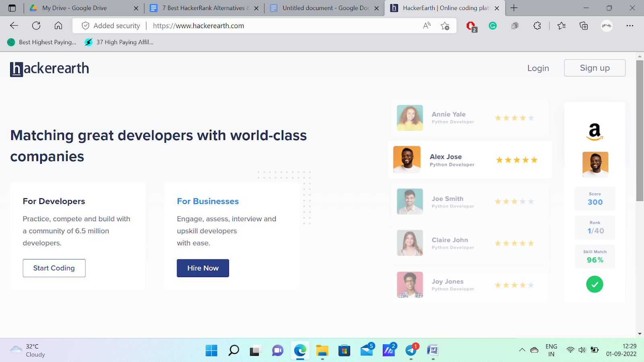Open Teams Chat from the taskbar
644x362 pixels.
point(278,350)
